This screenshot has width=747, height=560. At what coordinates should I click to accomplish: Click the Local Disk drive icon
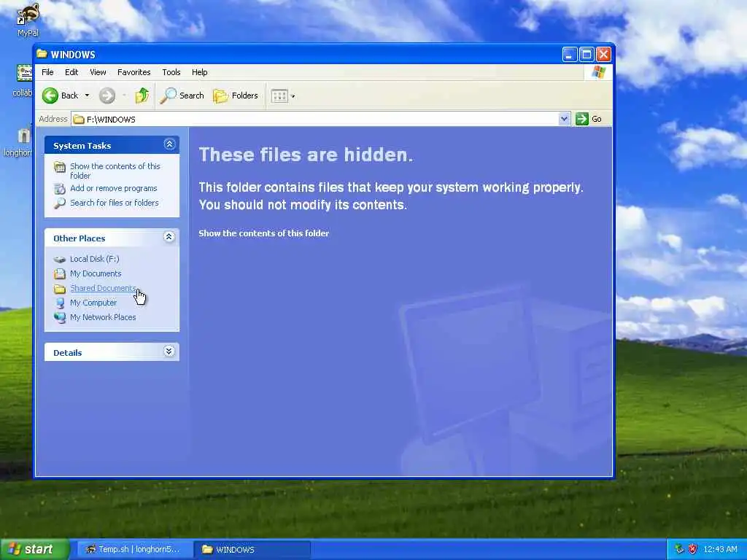pos(60,260)
